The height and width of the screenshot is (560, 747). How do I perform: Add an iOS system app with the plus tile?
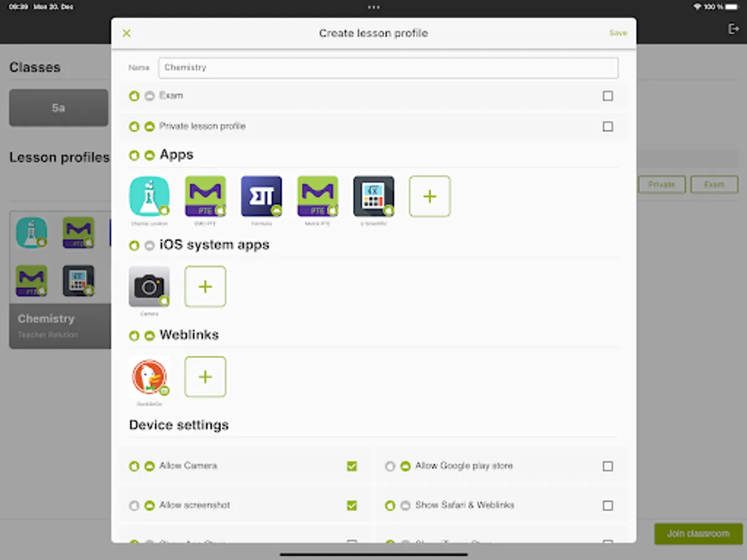[205, 287]
